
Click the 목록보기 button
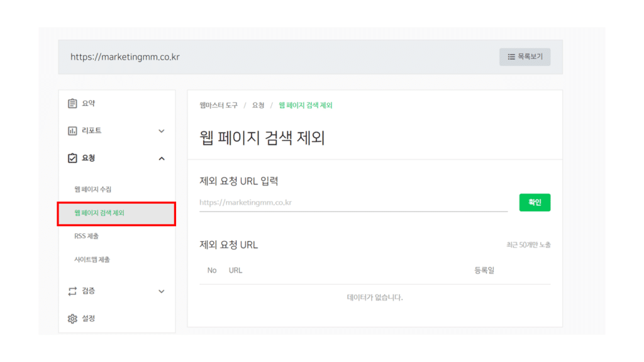[x=525, y=57]
